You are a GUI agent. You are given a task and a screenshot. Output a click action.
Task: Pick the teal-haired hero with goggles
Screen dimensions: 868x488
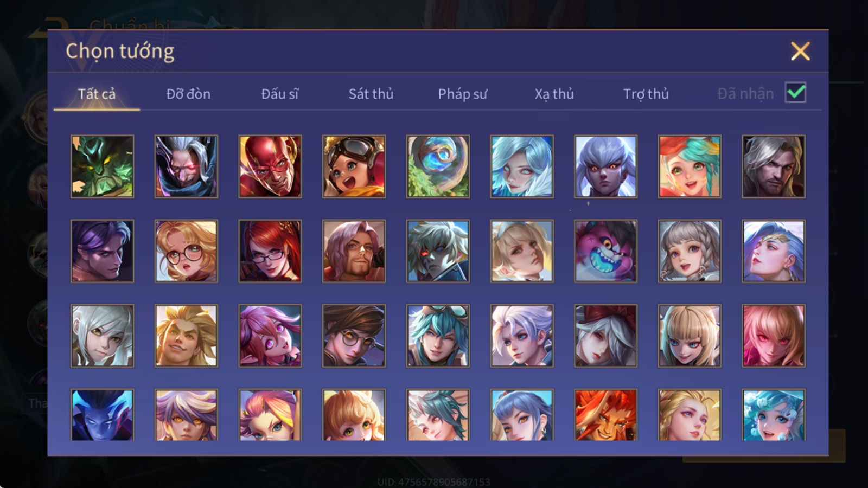click(438, 336)
